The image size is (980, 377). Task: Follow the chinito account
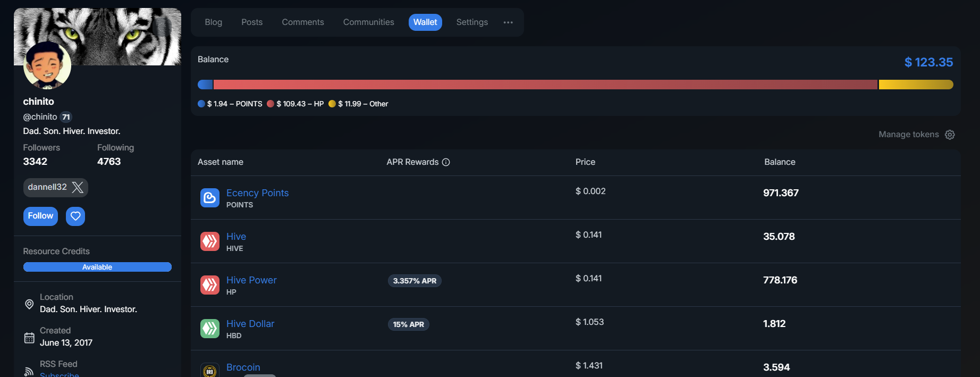(x=40, y=216)
